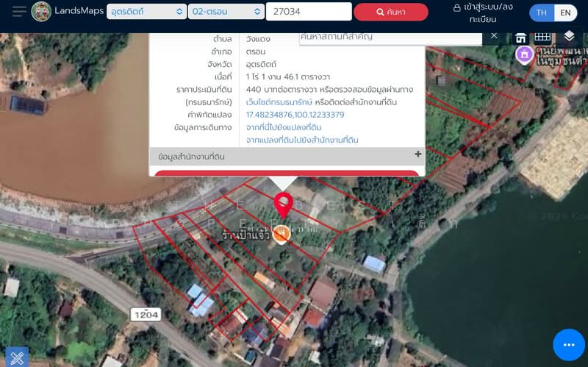Screen dimensions: 588x367
Task: Click the LandsMaps department logo
Action: (41, 11)
